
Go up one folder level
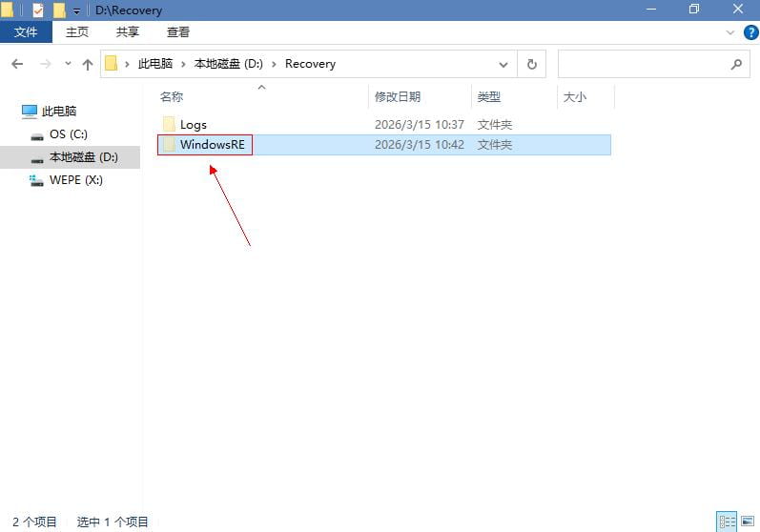pyautogui.click(x=87, y=64)
